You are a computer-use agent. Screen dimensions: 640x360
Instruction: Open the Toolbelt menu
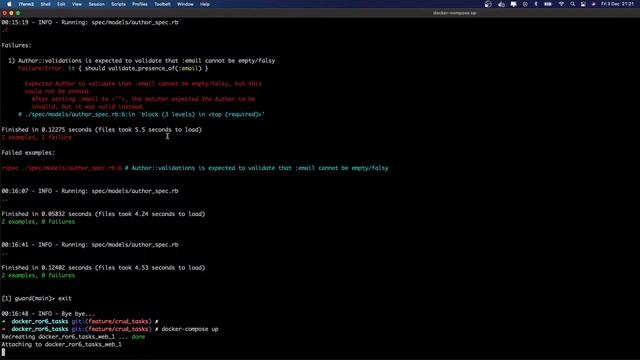coord(162,4)
